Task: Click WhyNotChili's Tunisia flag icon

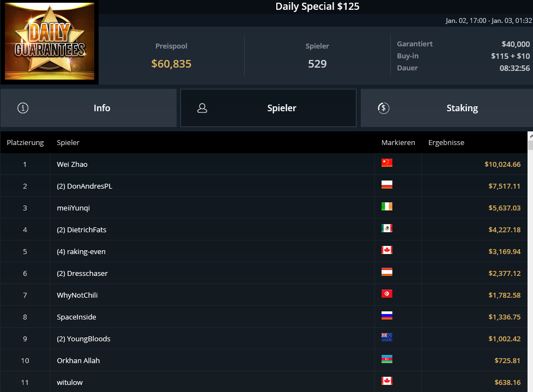Action: (x=387, y=293)
